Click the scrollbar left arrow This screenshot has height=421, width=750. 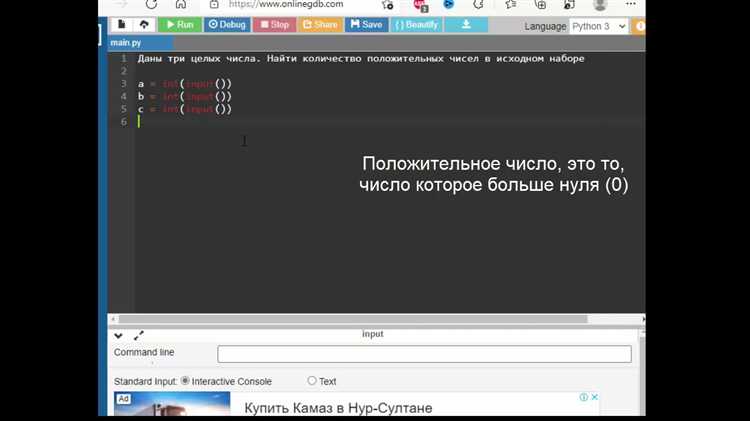(113, 319)
